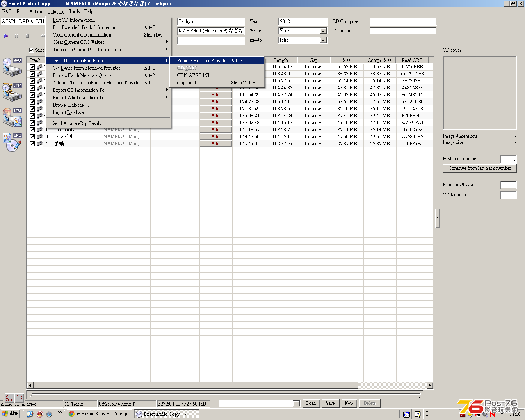Click the Comment input field
Viewport: 525px width, 420px height.
(403, 31)
